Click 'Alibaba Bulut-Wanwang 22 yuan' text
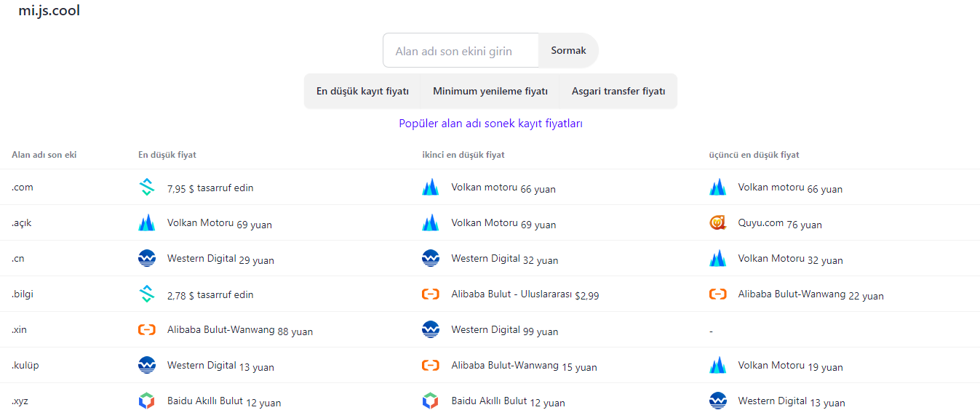Viewport: 980px width, 418px height. (811, 295)
